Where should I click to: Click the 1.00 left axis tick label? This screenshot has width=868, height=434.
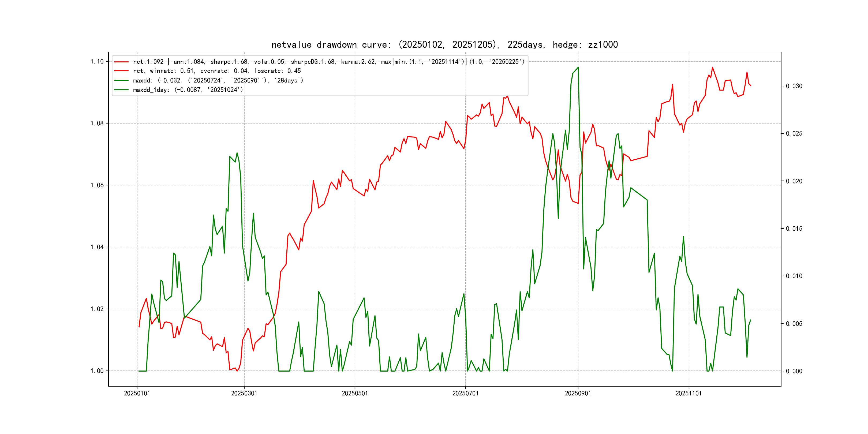pyautogui.click(x=97, y=371)
